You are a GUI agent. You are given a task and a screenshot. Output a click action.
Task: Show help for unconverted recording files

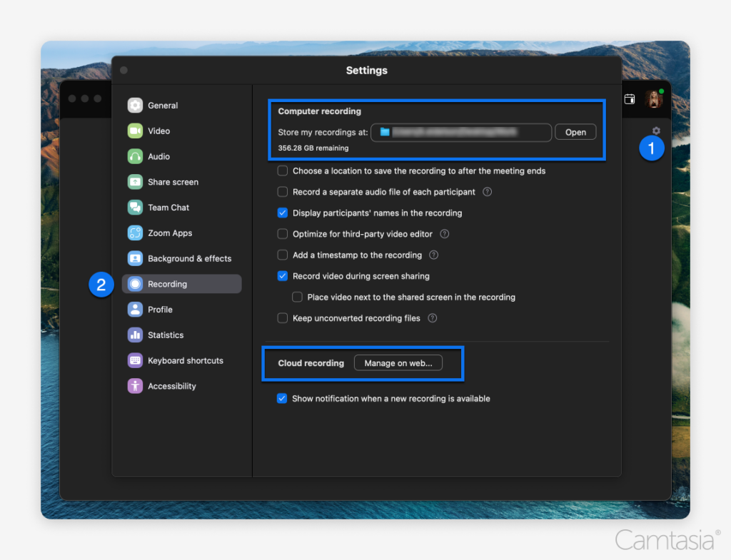(433, 318)
